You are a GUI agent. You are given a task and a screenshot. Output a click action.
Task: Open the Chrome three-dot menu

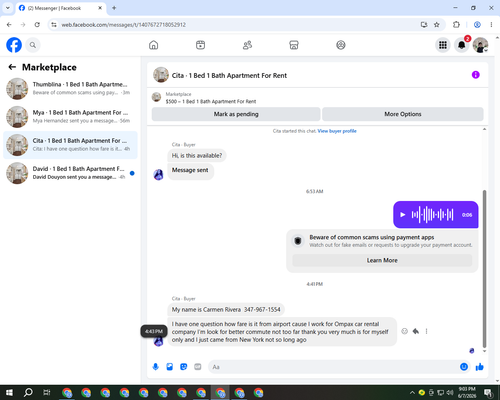(491, 25)
